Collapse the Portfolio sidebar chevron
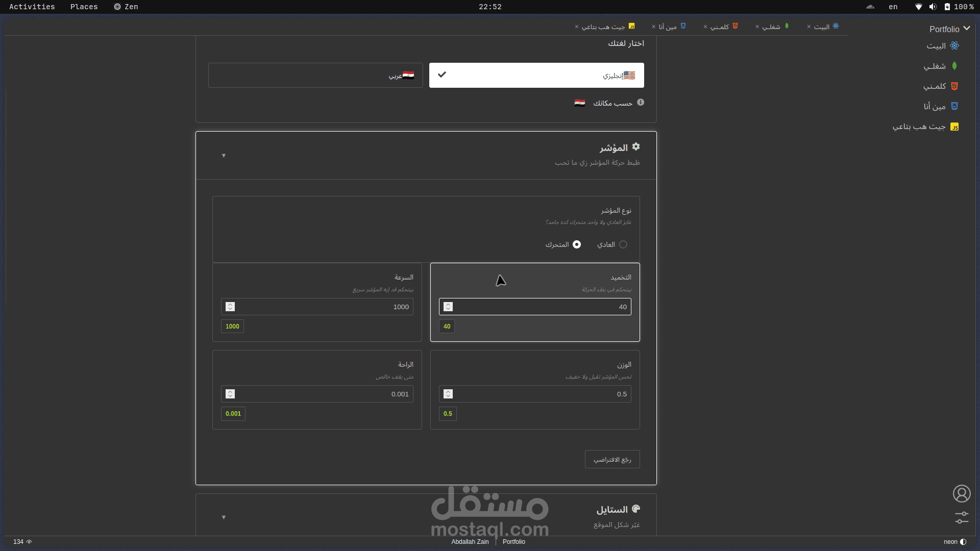980x551 pixels. (966, 29)
